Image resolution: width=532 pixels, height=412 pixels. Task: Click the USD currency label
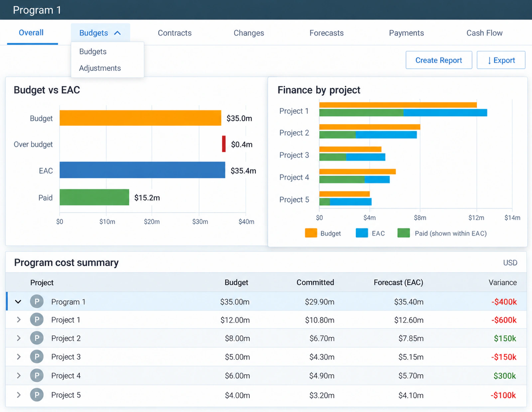[x=510, y=263]
